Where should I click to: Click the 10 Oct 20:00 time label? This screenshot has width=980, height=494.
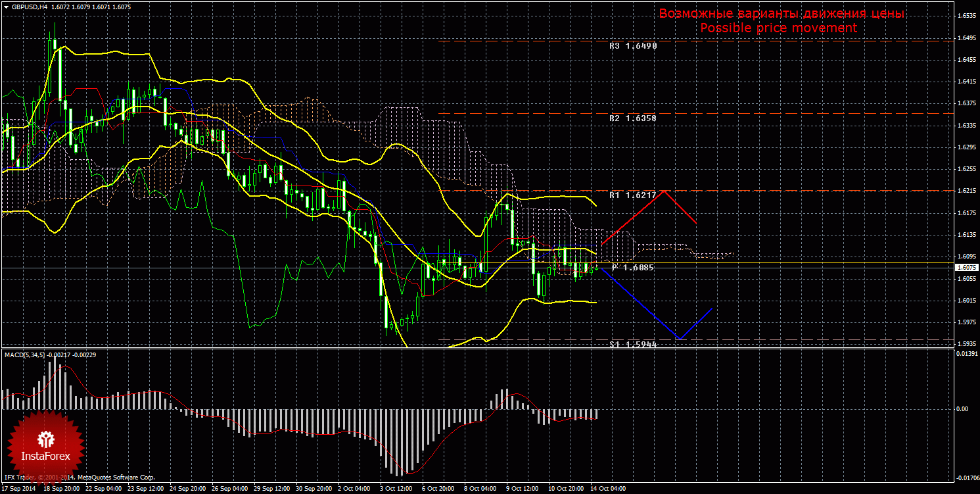pyautogui.click(x=567, y=489)
